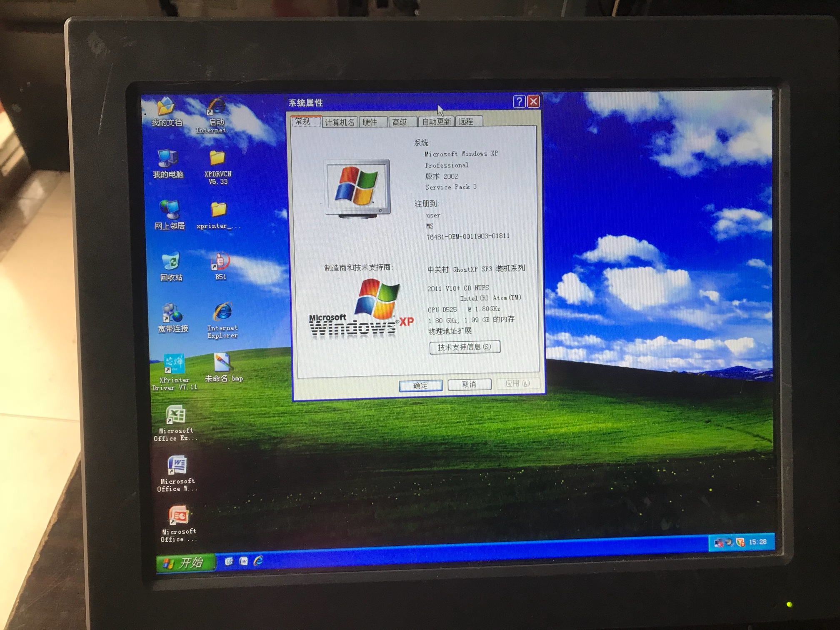Click the 15:28 taskbar clock

pos(757,542)
